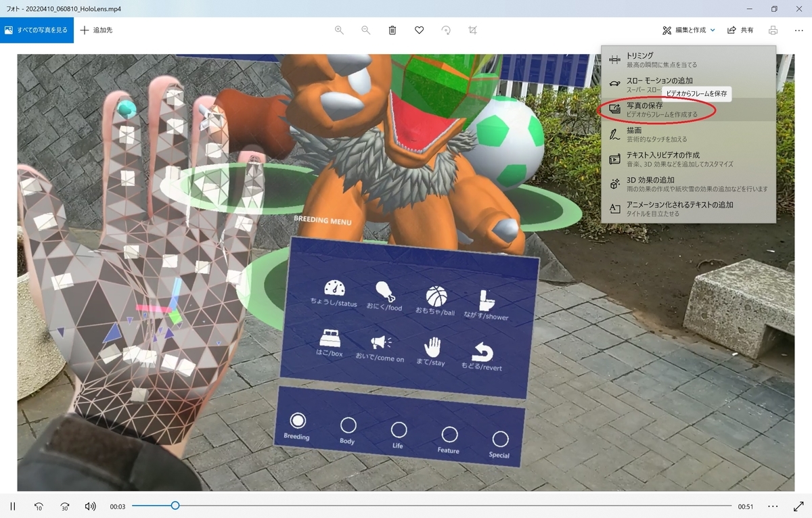Select アニメーション化されるテキストの追加 menu item
Image resolution: width=812 pixels, height=518 pixels.
(x=688, y=208)
